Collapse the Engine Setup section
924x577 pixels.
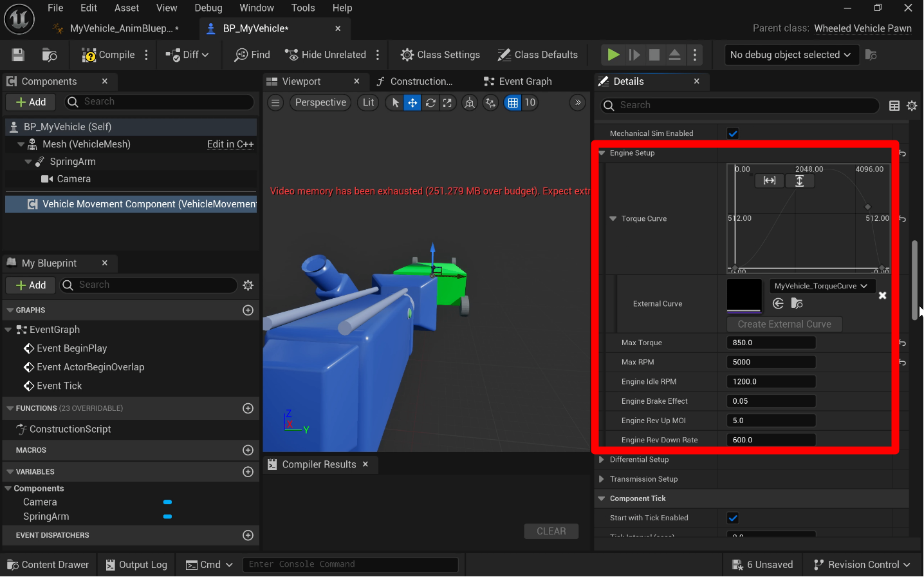pos(602,153)
